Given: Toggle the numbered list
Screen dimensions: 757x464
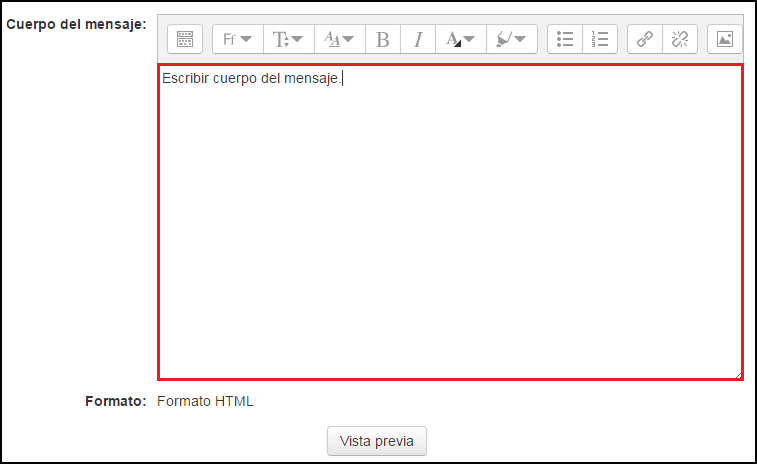Looking at the screenshot, I should 600,40.
